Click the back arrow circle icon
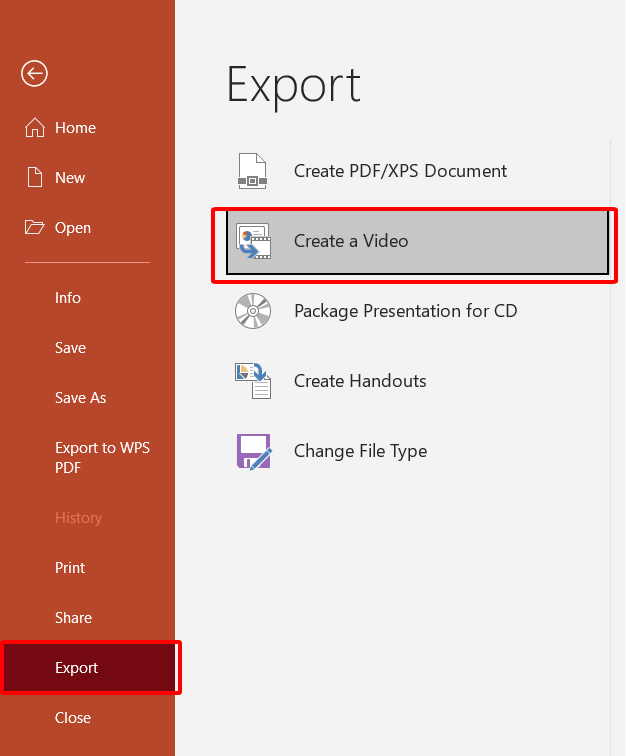This screenshot has height=756, width=625. [x=35, y=73]
